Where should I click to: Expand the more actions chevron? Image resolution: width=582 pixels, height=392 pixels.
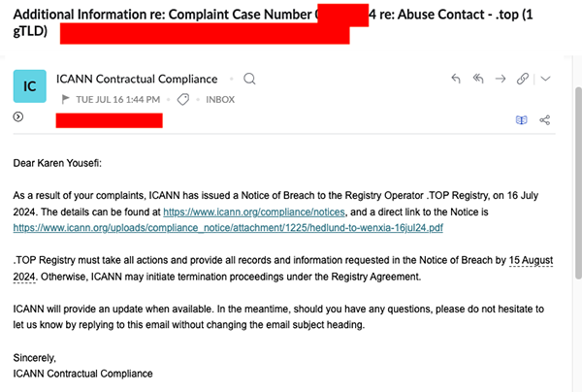coord(545,79)
